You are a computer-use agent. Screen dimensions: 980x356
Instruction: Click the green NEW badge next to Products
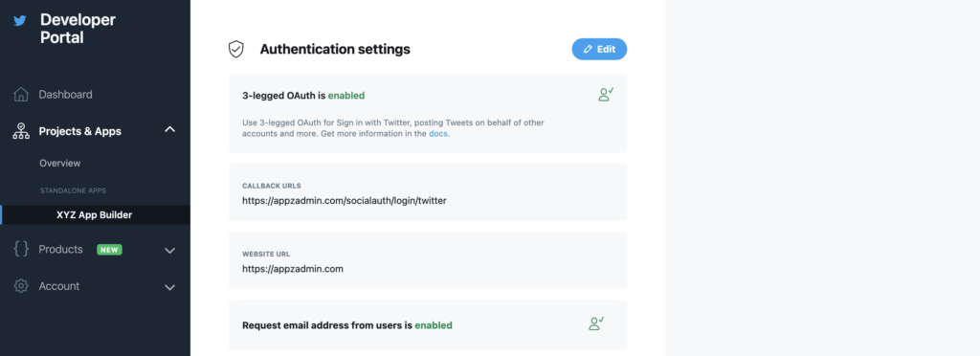(x=109, y=250)
